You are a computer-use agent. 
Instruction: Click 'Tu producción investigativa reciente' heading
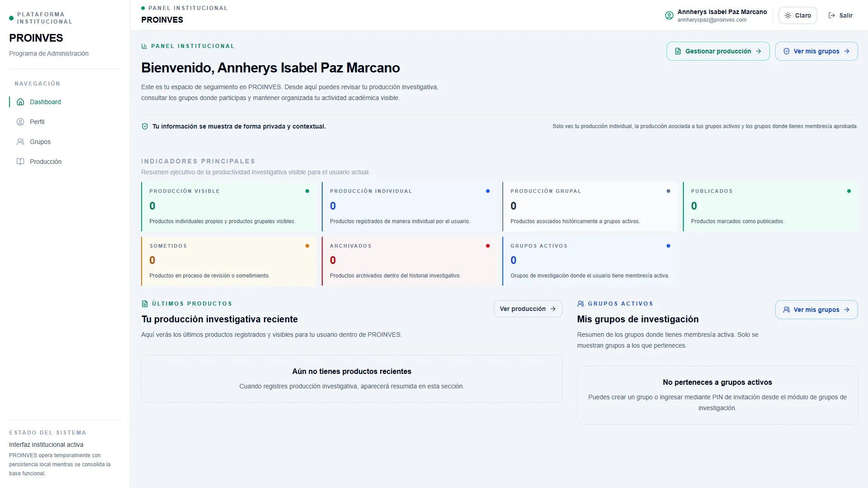click(219, 319)
